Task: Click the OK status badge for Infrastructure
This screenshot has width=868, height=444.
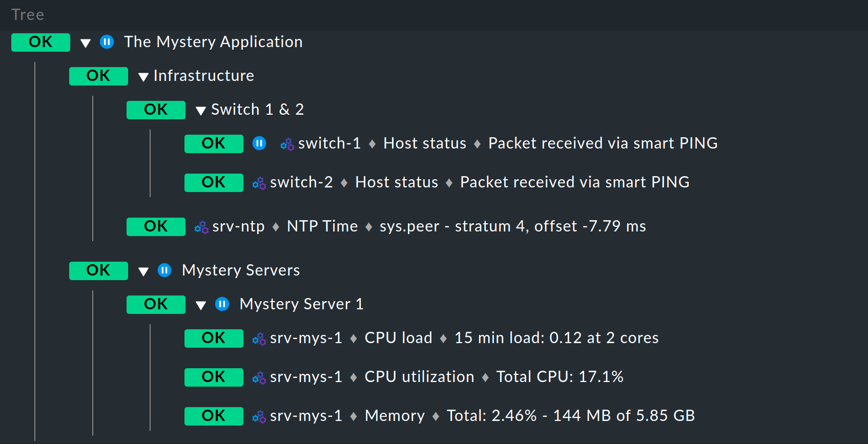Action: (x=98, y=76)
